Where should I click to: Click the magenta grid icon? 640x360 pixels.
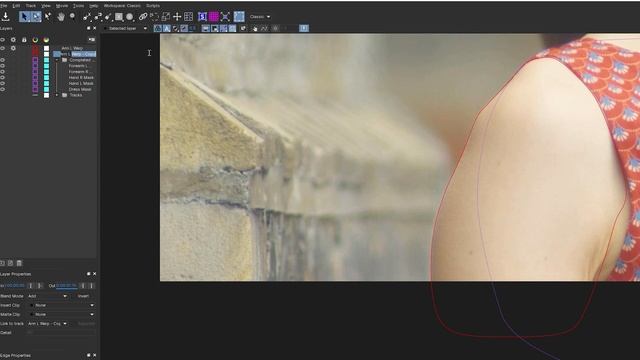213,17
